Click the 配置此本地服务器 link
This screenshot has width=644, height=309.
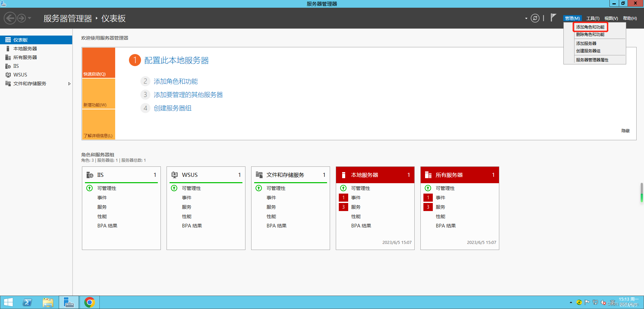point(177,60)
